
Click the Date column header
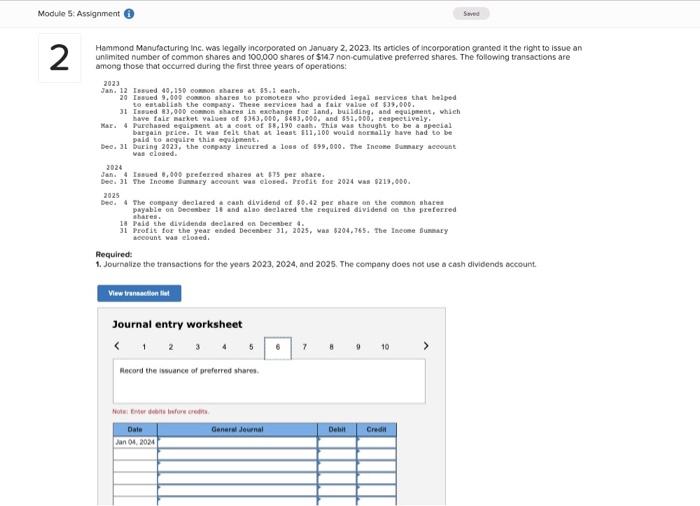[x=135, y=430]
